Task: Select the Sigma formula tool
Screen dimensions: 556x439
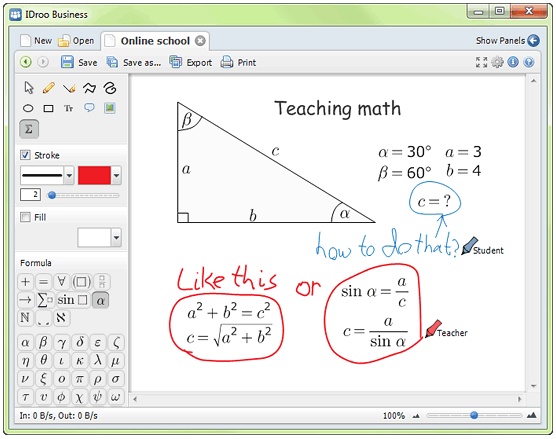Action: [29, 129]
